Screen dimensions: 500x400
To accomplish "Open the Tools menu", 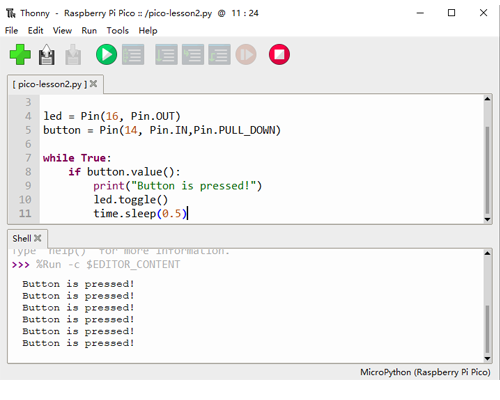I will click(118, 31).
